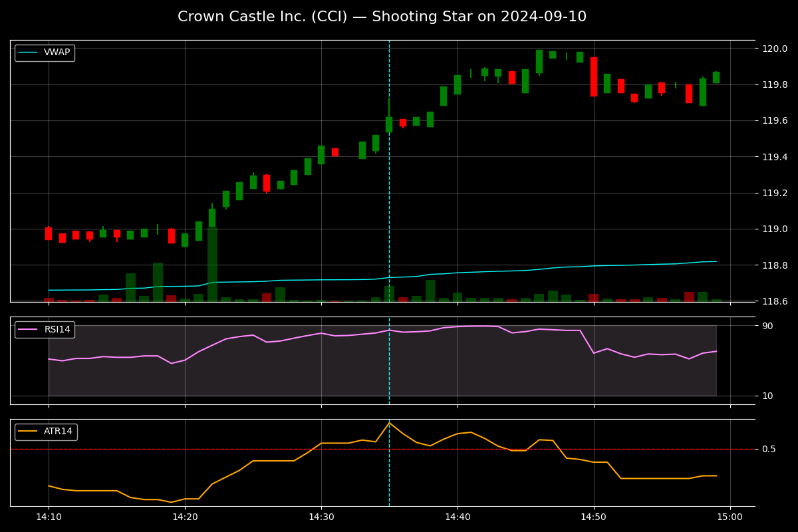Click the chart title mentioning Shooting Star
Image resolution: width=798 pixels, height=532 pixels.
382,17
